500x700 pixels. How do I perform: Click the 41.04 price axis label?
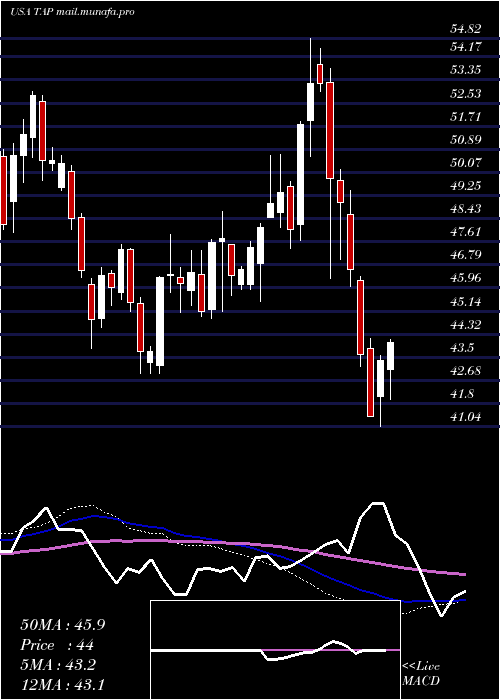point(466,417)
